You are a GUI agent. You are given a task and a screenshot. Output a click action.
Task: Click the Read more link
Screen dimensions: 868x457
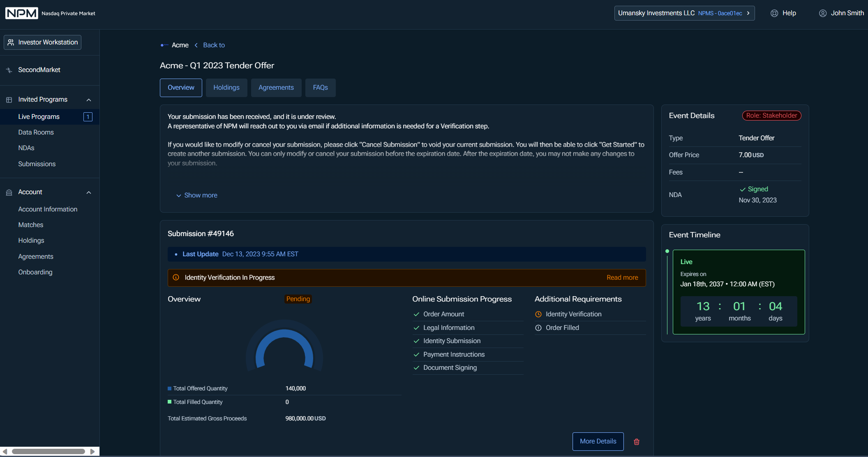pyautogui.click(x=622, y=278)
